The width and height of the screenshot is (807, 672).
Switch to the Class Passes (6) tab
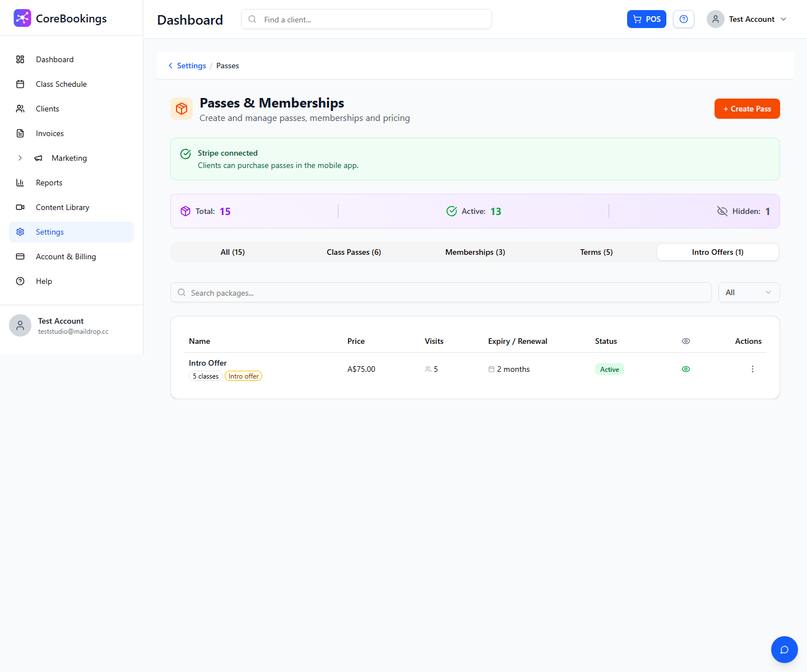point(354,252)
